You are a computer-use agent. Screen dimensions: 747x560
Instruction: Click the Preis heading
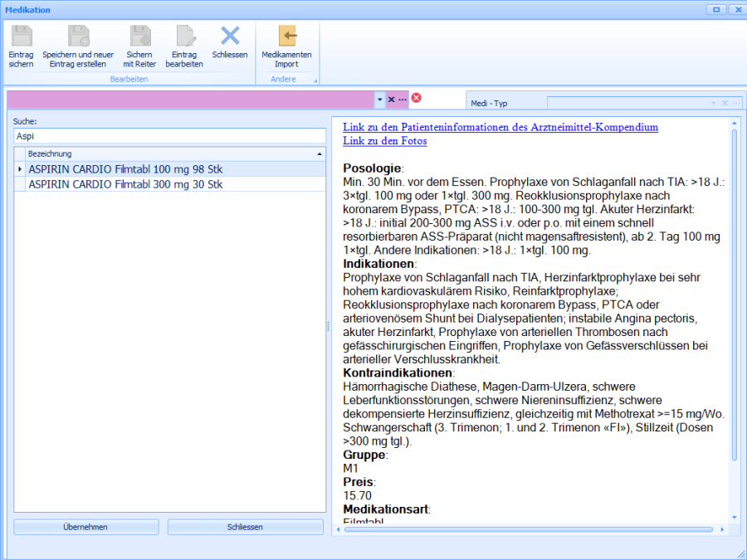358,482
